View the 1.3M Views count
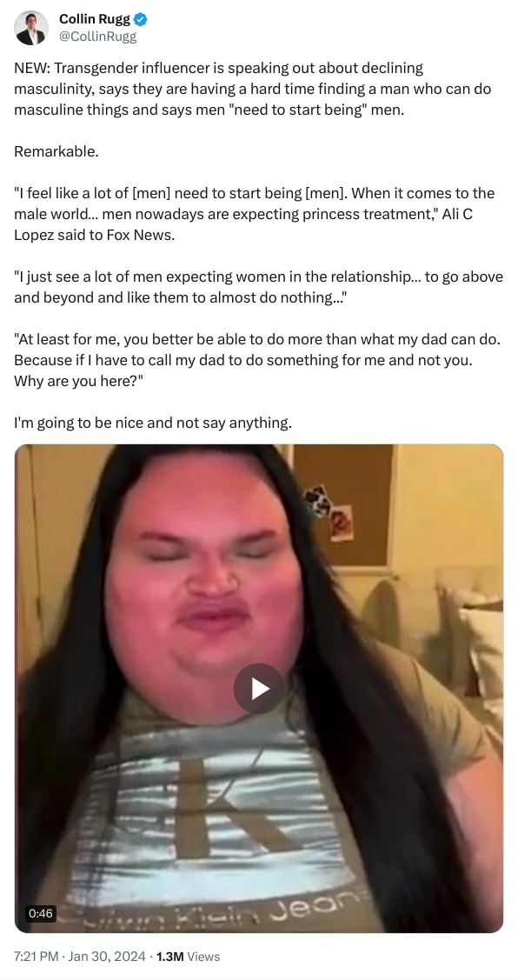Image resolution: width=531 pixels, height=980 pixels. tap(188, 957)
